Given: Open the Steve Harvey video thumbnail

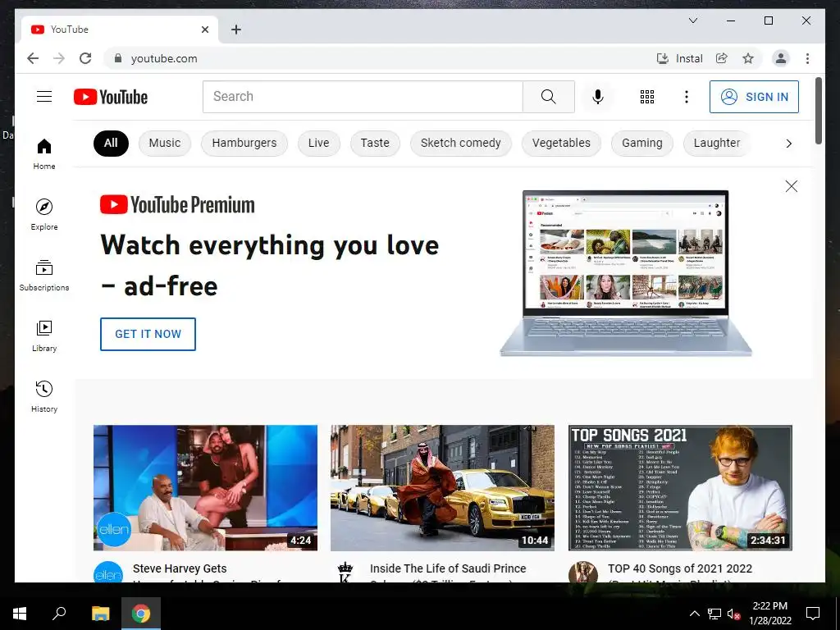Looking at the screenshot, I should [205, 487].
